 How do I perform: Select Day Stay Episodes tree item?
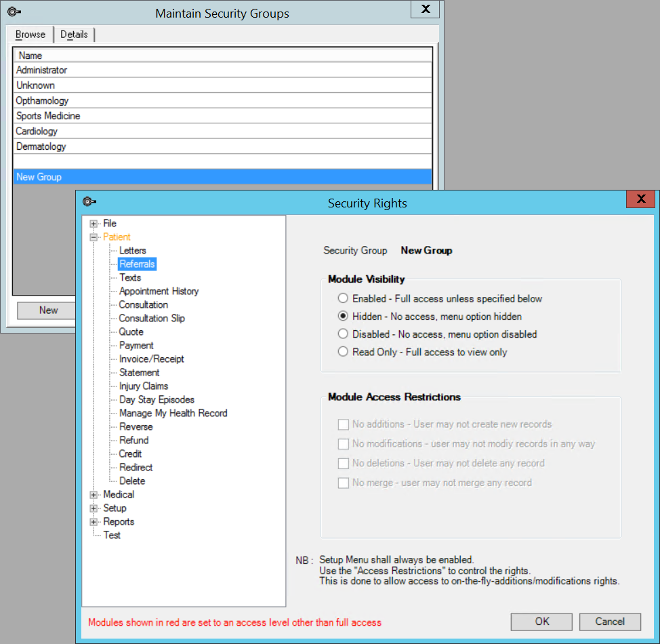157,400
